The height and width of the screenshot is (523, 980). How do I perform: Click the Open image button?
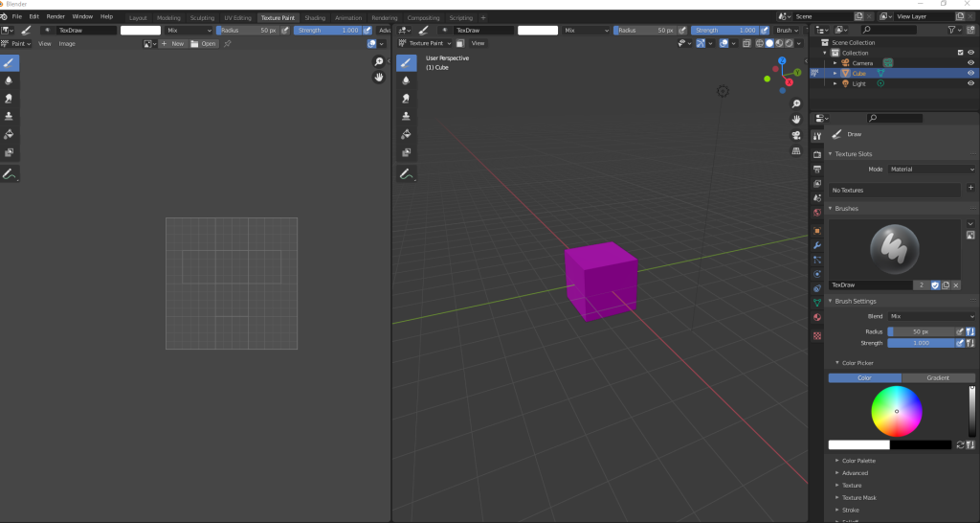point(204,44)
